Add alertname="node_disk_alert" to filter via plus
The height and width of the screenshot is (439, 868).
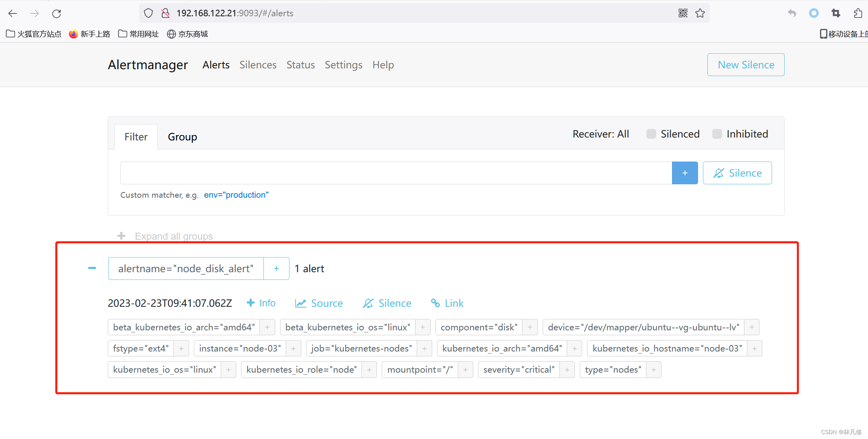(x=276, y=269)
